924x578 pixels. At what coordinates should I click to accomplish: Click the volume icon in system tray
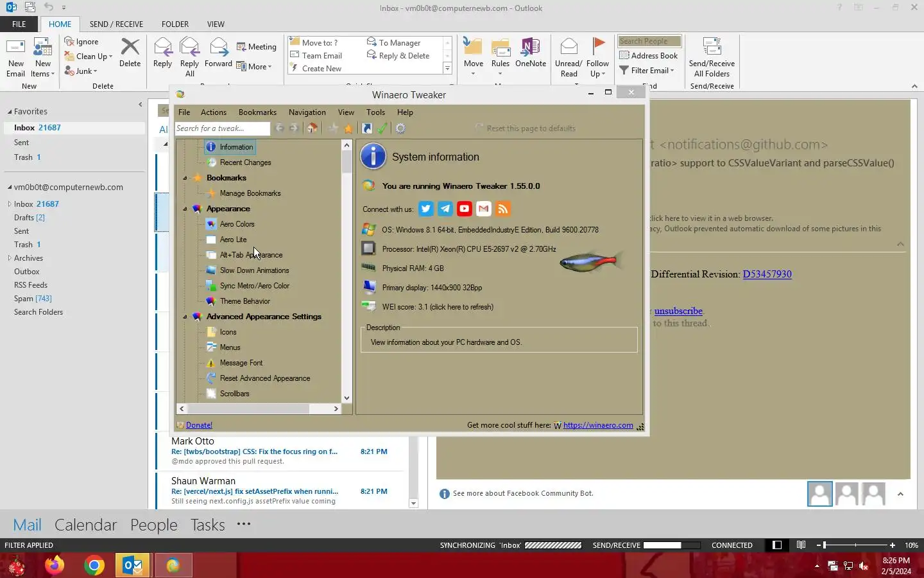[864, 566]
